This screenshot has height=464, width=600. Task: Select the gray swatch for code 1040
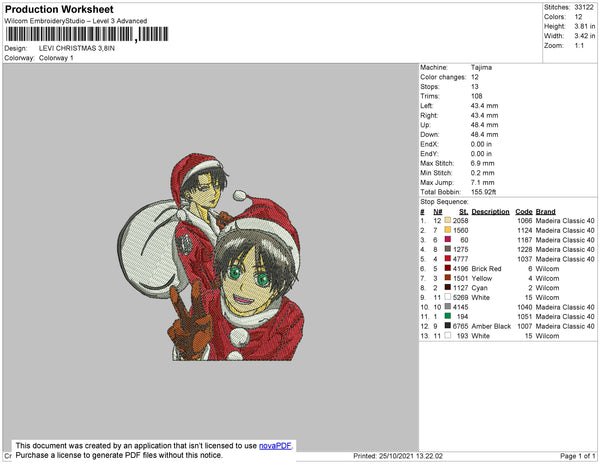coord(448,307)
